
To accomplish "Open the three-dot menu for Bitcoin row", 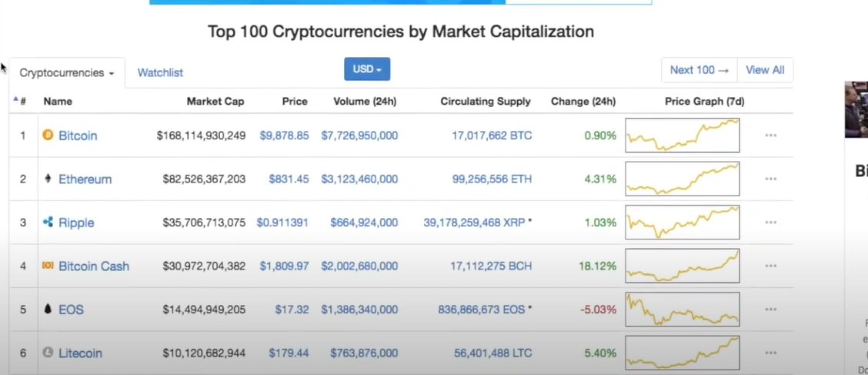I will click(x=770, y=136).
